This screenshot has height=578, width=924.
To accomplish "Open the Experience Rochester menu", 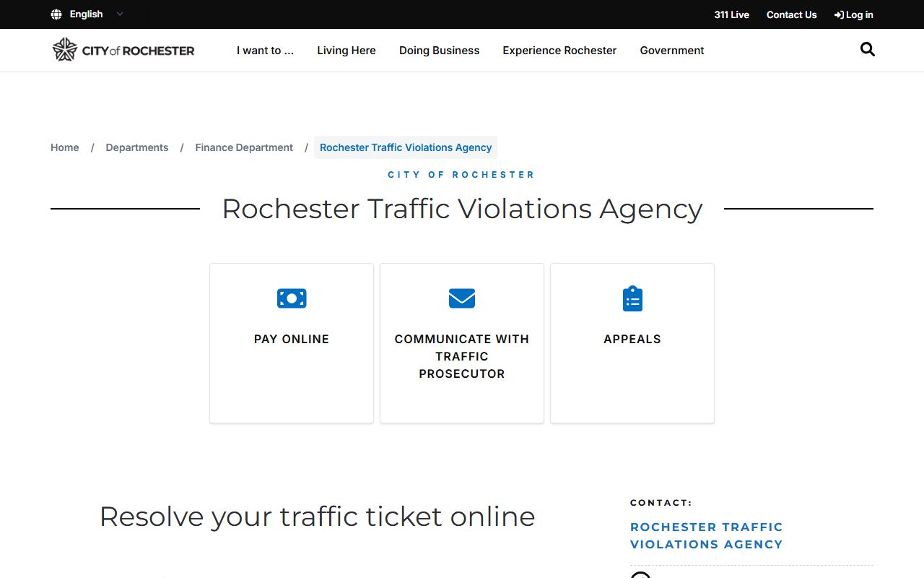I will (559, 51).
